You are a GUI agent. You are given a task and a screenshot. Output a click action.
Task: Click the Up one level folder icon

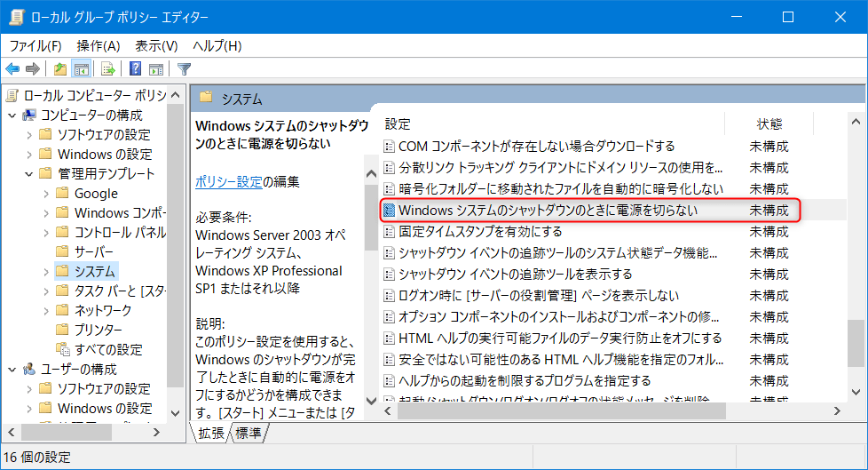click(60, 69)
